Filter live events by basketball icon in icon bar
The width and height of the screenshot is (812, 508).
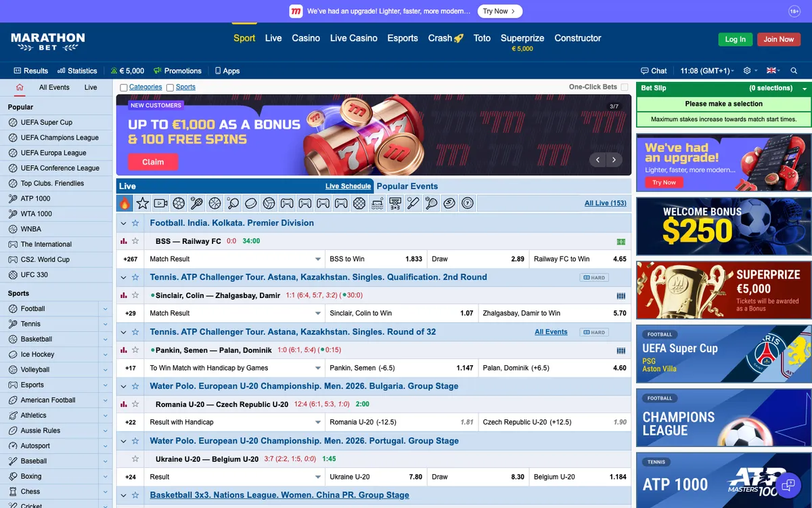pos(215,203)
